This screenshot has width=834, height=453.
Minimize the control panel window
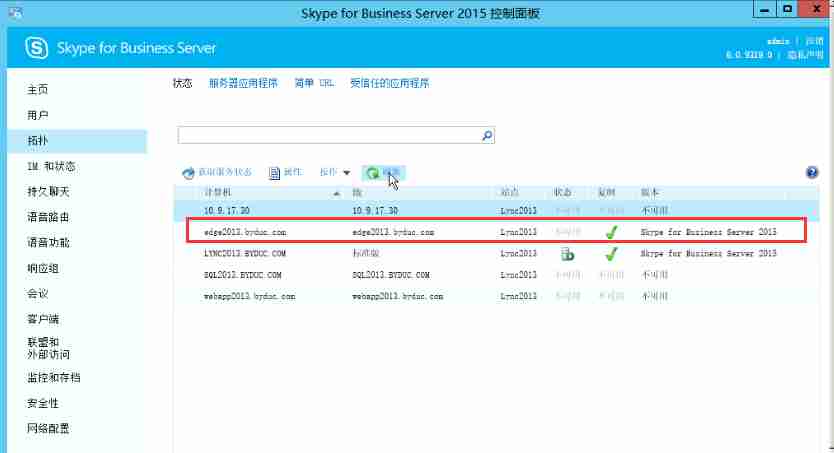click(764, 10)
